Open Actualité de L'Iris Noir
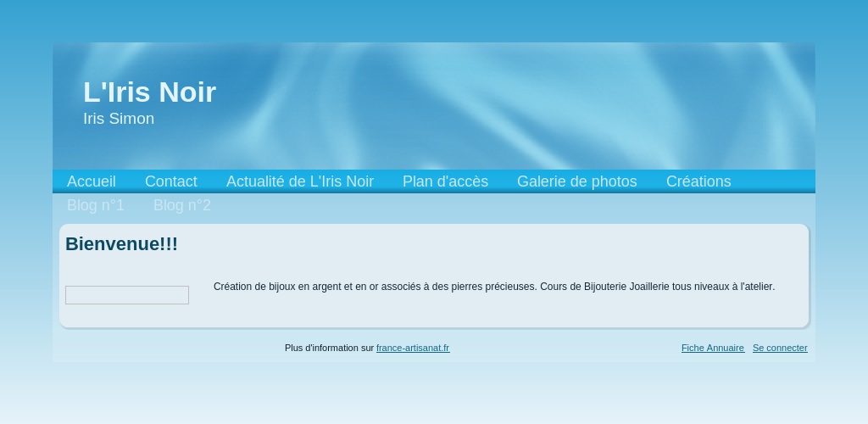 pyautogui.click(x=300, y=181)
